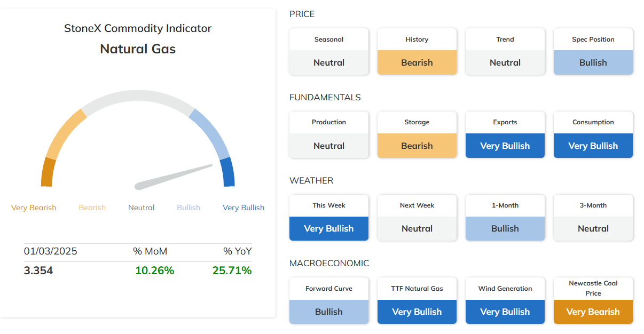Click the 25.71% YoY value

232,271
